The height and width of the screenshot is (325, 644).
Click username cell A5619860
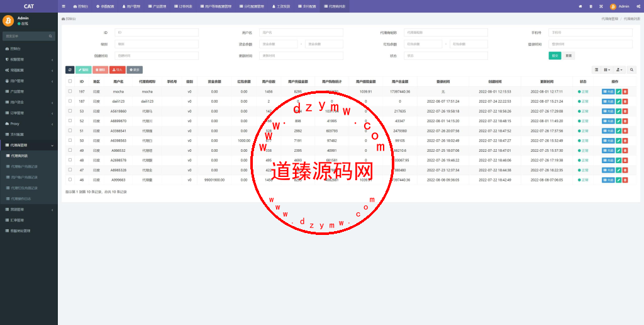[118, 111]
